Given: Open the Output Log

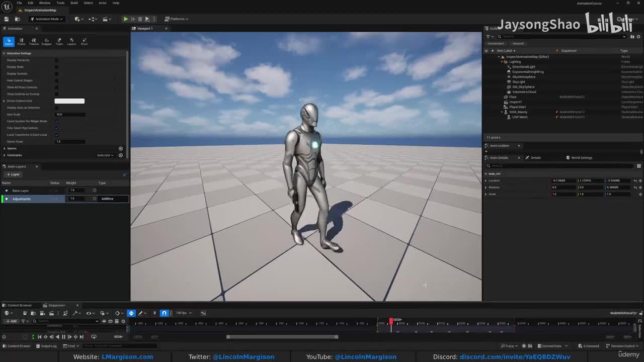Looking at the screenshot, I should point(46,346).
